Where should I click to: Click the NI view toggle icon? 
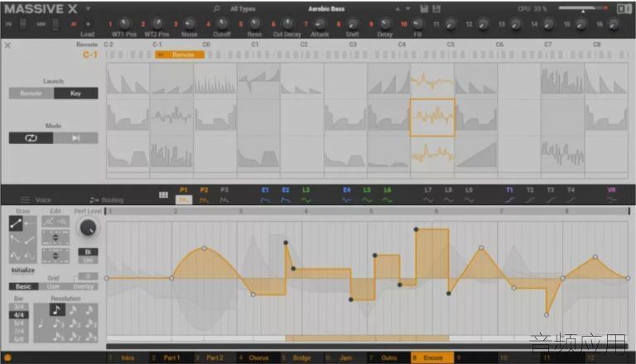click(624, 8)
